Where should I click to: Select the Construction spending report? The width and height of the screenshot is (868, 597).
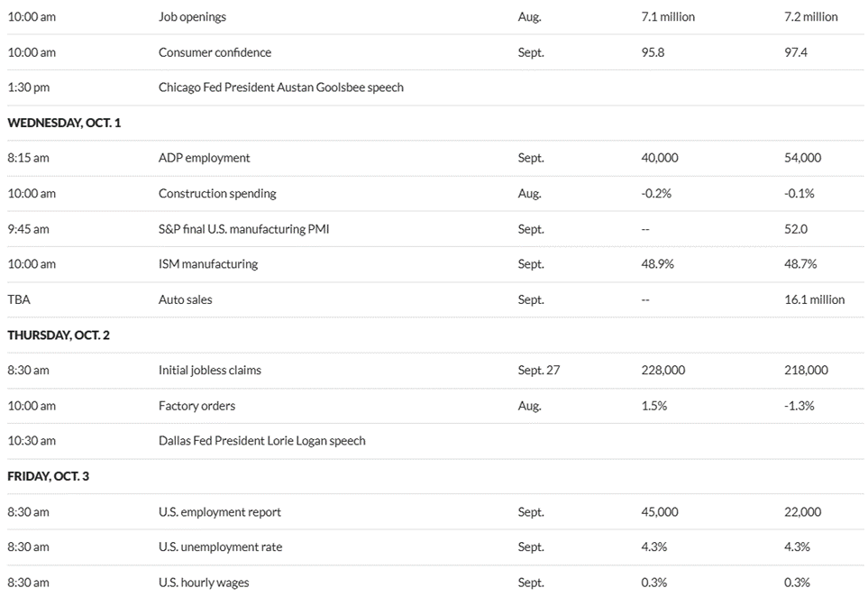217,193
